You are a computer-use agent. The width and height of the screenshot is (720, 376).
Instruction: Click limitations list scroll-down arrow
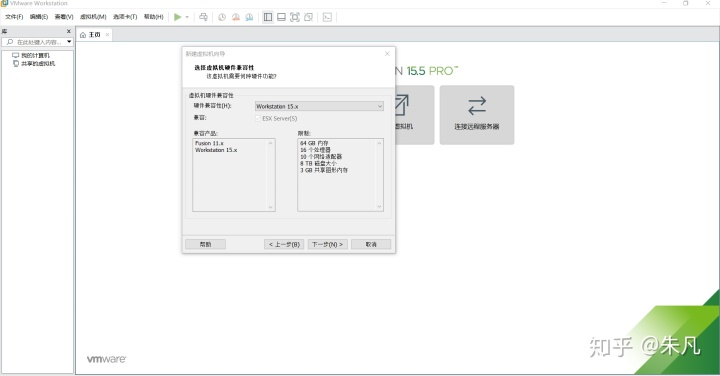coord(379,207)
